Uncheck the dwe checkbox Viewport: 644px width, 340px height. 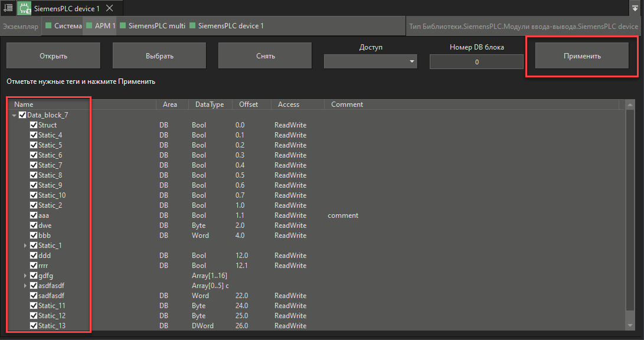click(x=34, y=225)
